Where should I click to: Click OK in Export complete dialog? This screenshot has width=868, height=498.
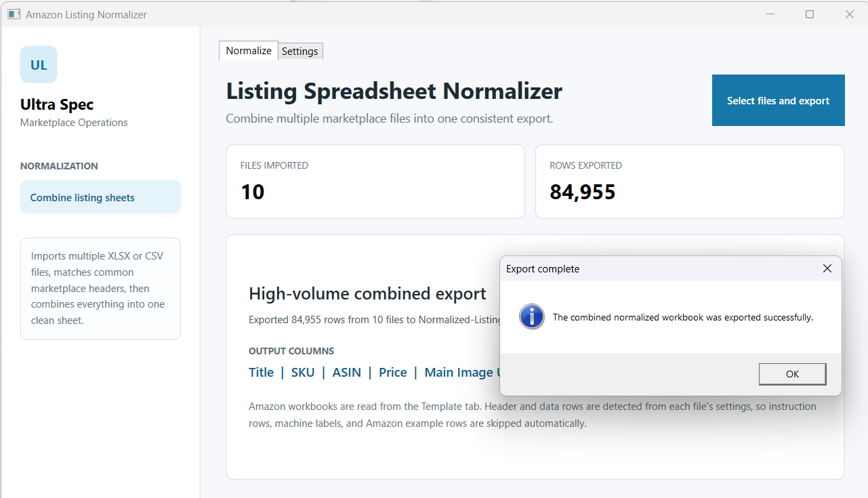click(x=792, y=374)
